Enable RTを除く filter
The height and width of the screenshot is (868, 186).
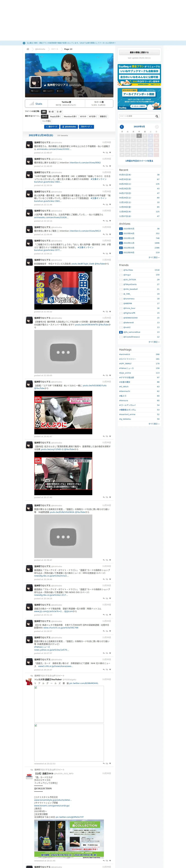(x=93, y=117)
